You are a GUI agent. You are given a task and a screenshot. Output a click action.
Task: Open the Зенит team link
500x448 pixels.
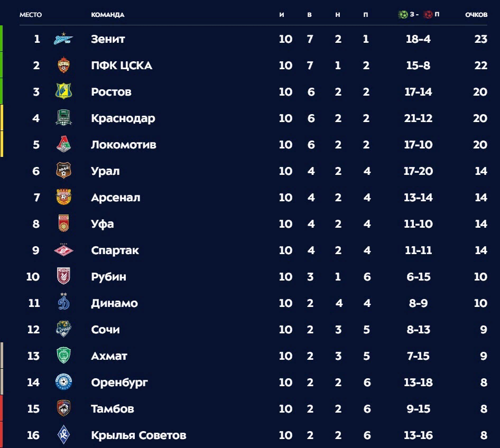click(108, 39)
